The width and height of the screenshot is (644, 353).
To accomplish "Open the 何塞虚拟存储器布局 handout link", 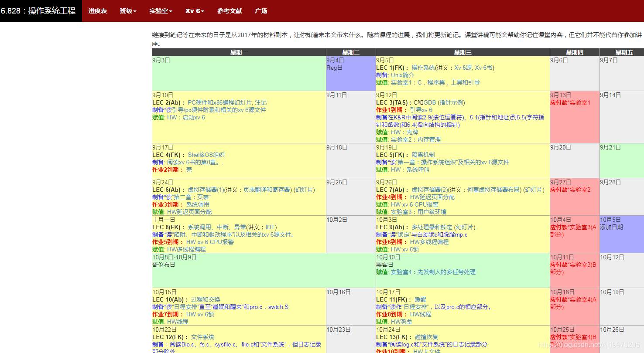I will tap(494, 190).
